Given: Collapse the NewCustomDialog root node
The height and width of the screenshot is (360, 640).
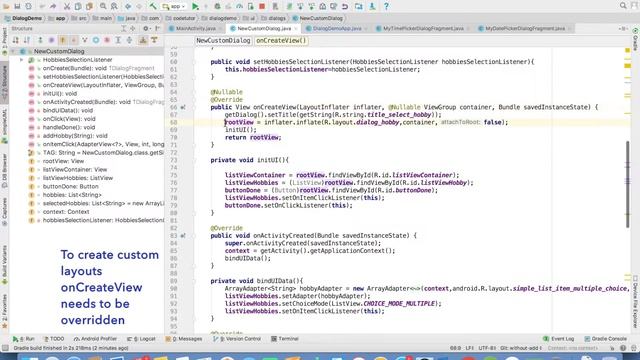Looking at the screenshot, I should tap(13, 51).
